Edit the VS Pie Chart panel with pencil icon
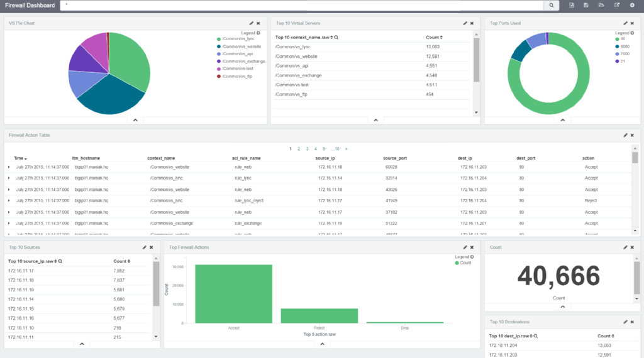 [x=252, y=23]
